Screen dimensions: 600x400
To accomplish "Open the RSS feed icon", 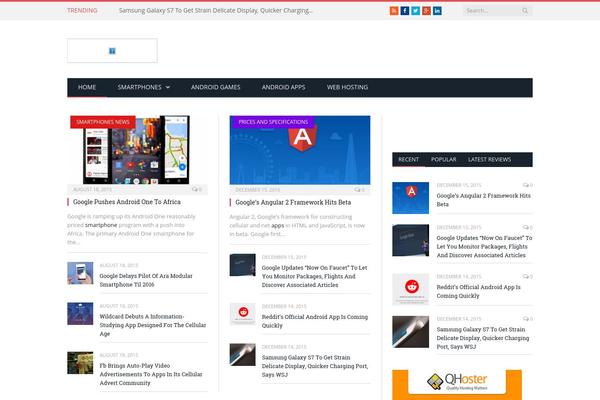I will (394, 11).
